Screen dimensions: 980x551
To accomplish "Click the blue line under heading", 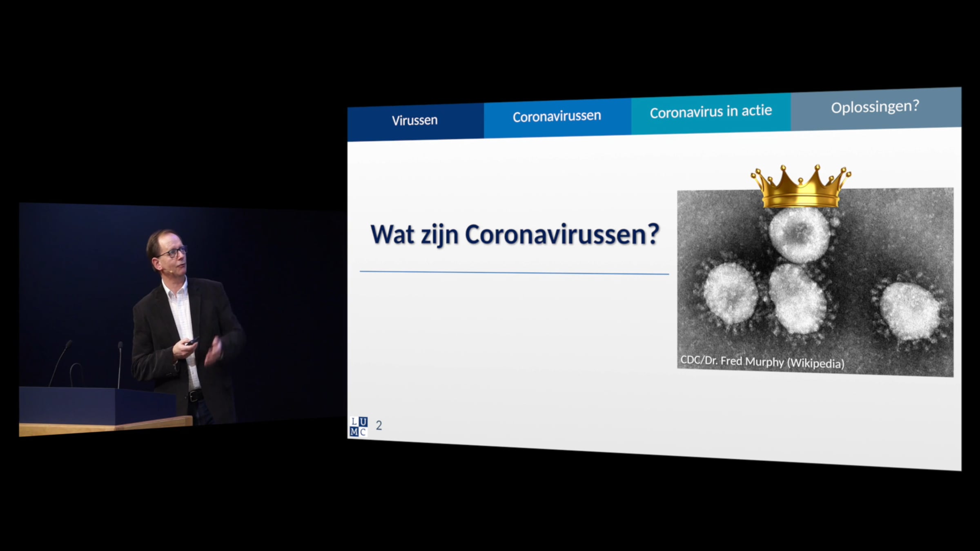I will click(x=514, y=272).
